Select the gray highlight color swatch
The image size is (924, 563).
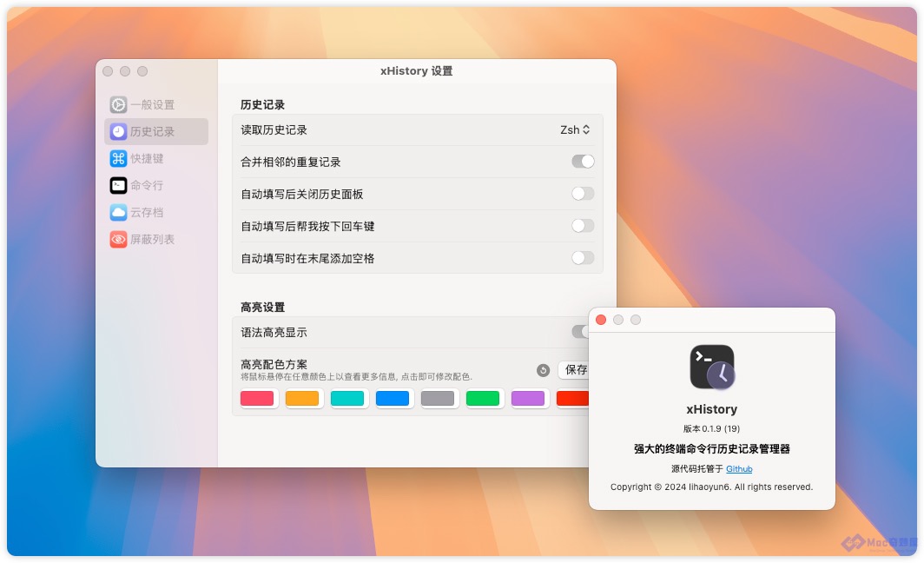click(438, 399)
